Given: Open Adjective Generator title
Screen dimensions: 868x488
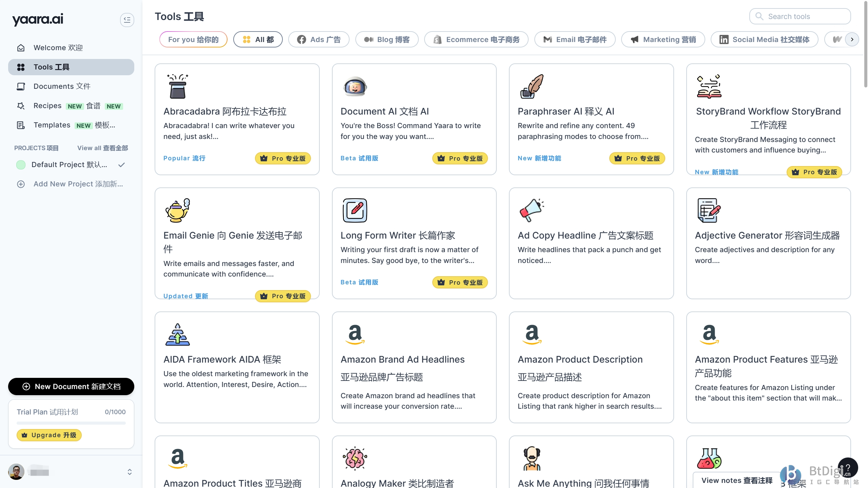Looking at the screenshot, I should coord(767,235).
